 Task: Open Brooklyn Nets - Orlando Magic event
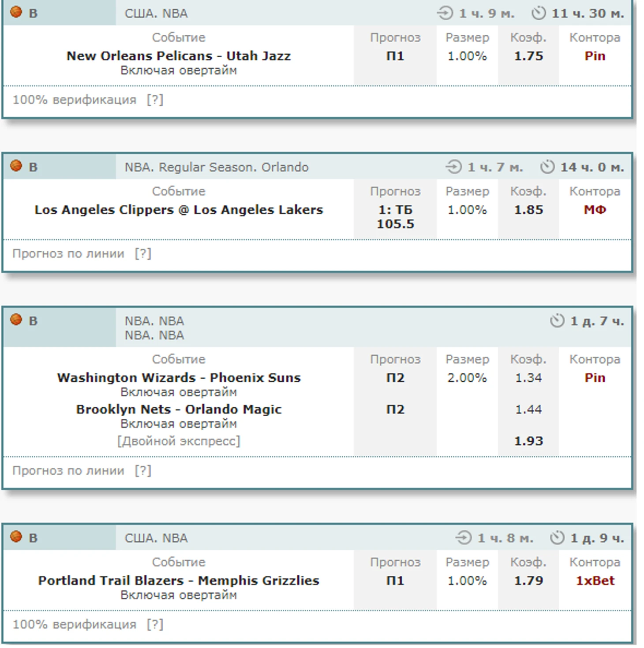coord(179,410)
